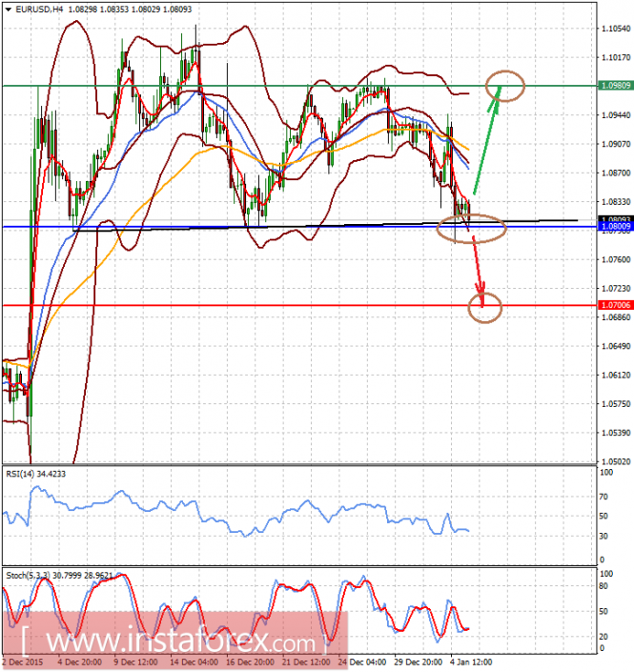This screenshot has height=672, width=634.
Task: Click the Stochastic 80 level scale mark
Action: coord(603,586)
